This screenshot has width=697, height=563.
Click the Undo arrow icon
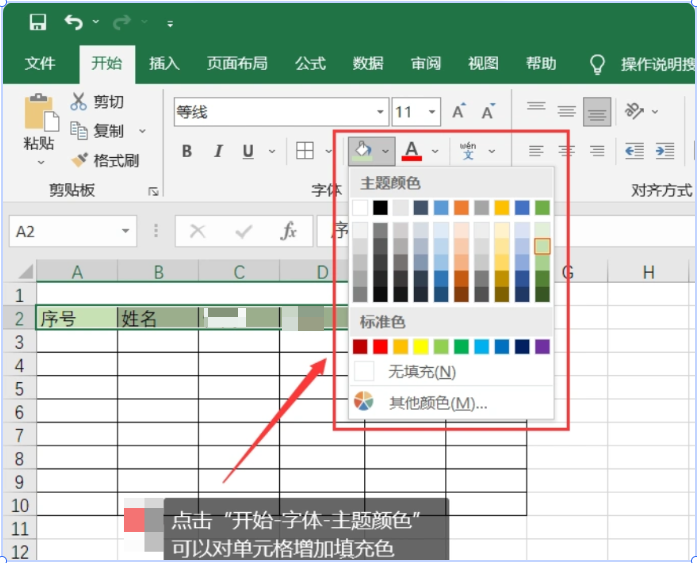coord(73,22)
